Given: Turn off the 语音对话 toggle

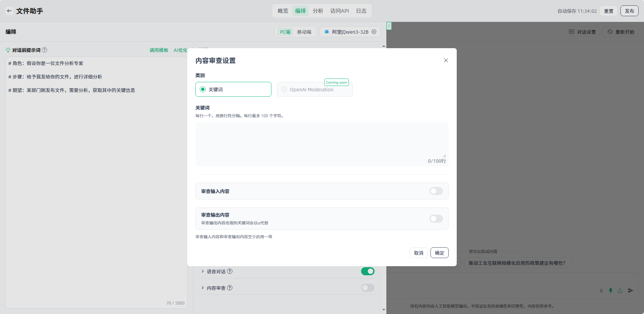Looking at the screenshot, I should [367, 271].
